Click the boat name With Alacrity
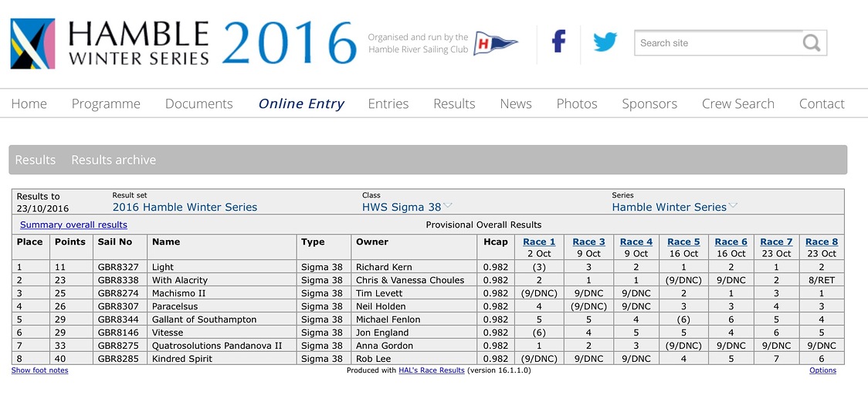This screenshot has height=419, width=868. pyautogui.click(x=179, y=280)
